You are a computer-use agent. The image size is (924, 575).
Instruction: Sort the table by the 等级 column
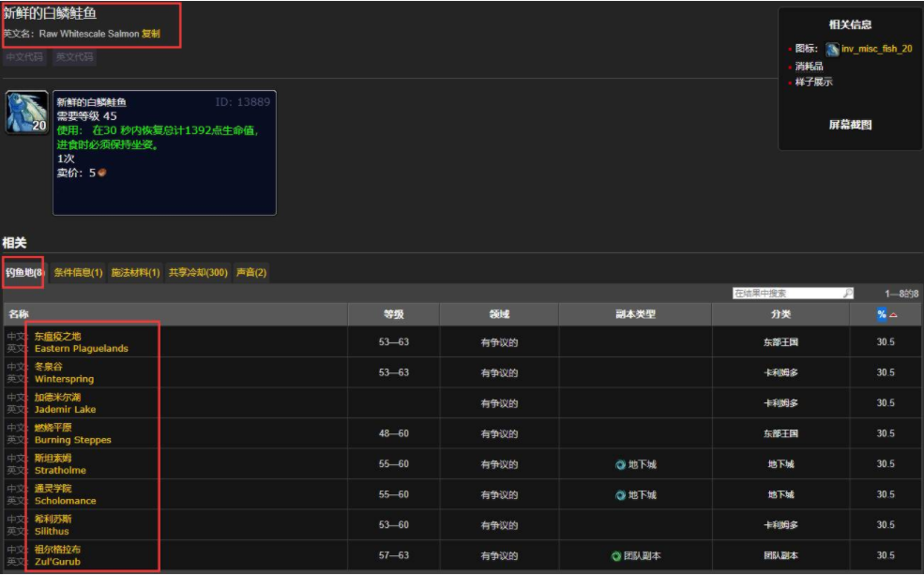pyautogui.click(x=394, y=314)
